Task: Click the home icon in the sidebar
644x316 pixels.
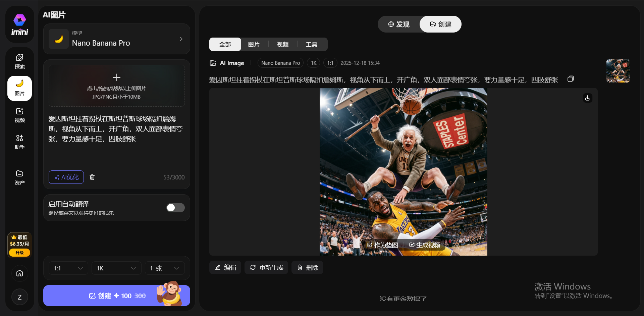Action: 19,273
